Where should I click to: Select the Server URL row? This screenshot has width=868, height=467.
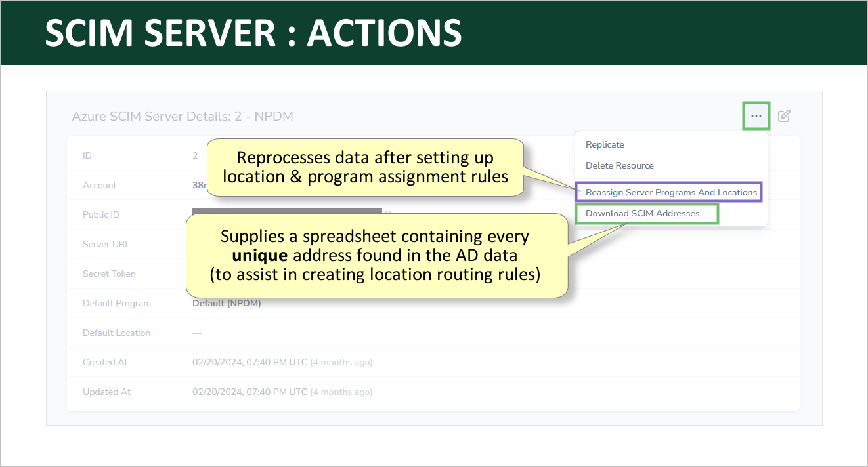tap(106, 244)
